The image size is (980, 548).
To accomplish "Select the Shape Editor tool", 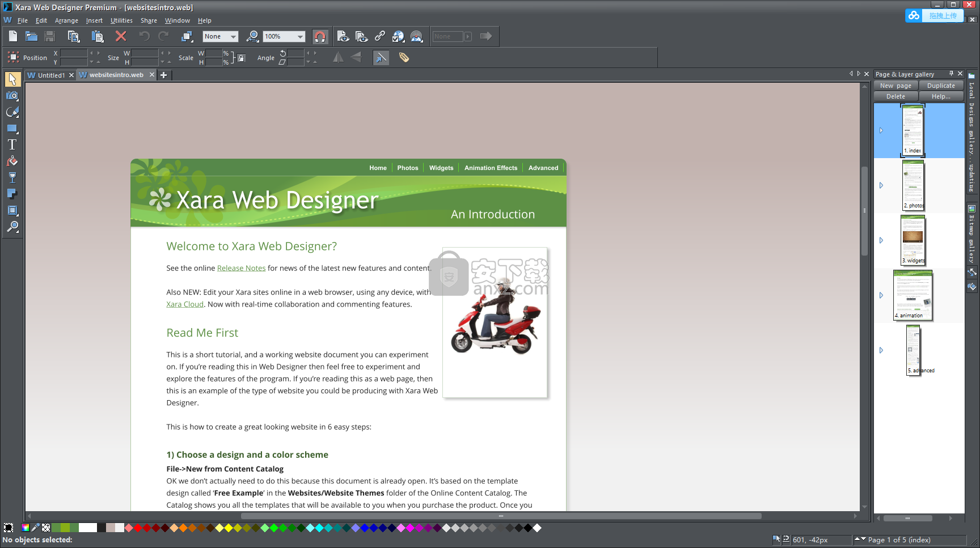I will pyautogui.click(x=12, y=112).
